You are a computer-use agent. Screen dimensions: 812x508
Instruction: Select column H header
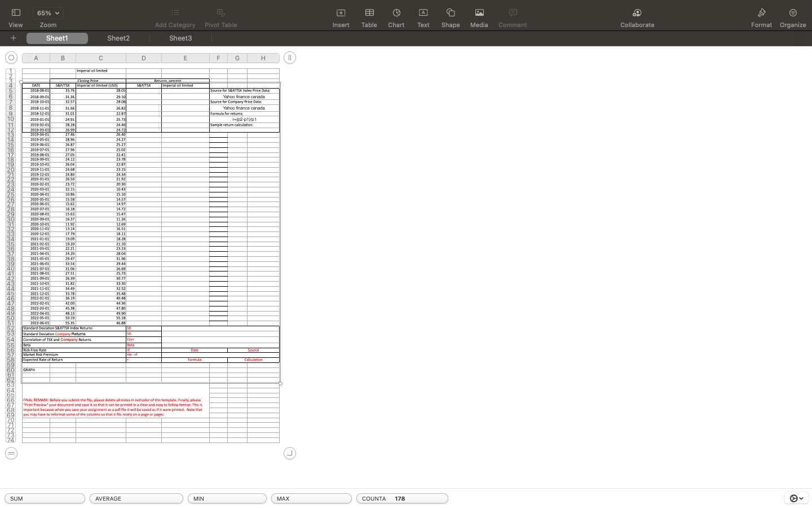pos(263,58)
